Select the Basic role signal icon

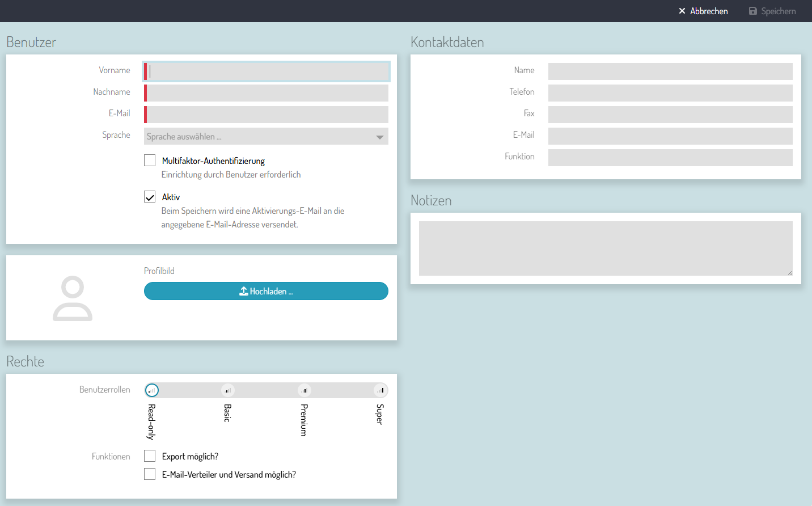[227, 390]
